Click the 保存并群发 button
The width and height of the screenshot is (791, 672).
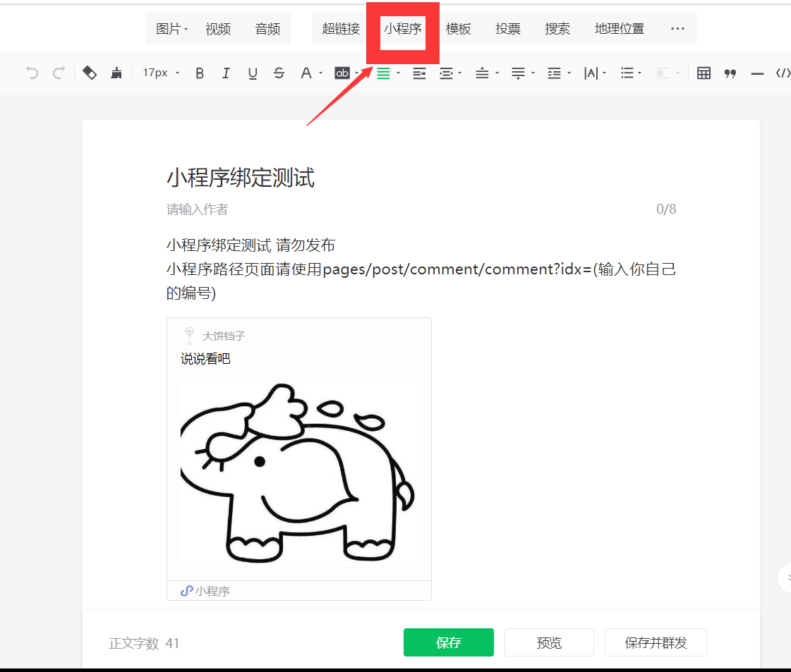point(656,642)
